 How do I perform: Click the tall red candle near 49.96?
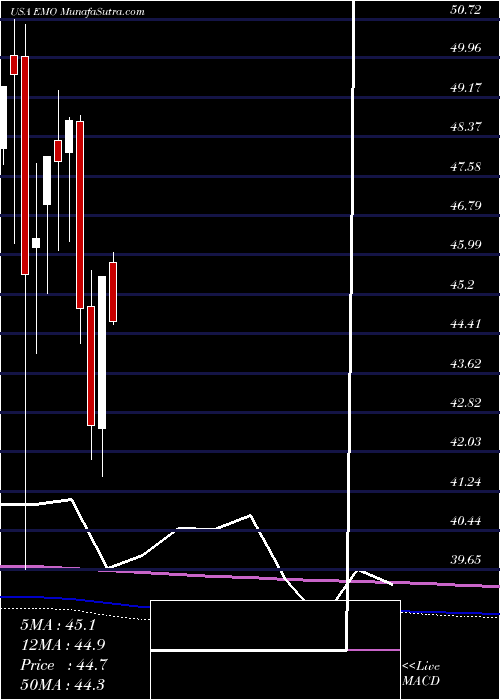click(25, 165)
